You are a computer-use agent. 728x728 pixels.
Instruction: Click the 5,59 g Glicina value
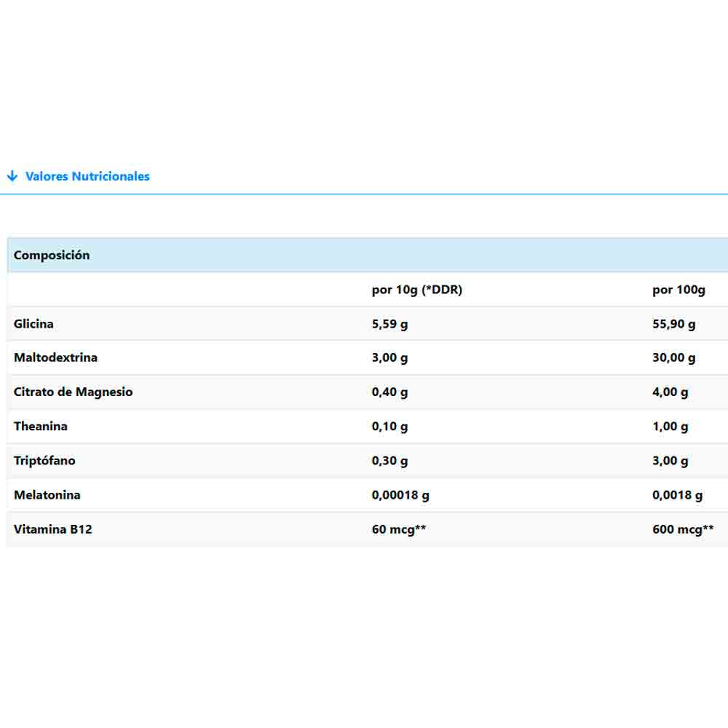[389, 324]
